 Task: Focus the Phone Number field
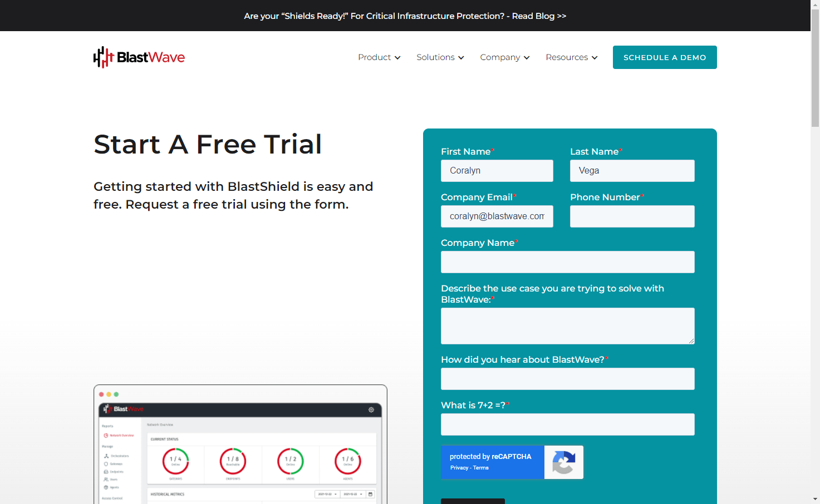click(632, 216)
